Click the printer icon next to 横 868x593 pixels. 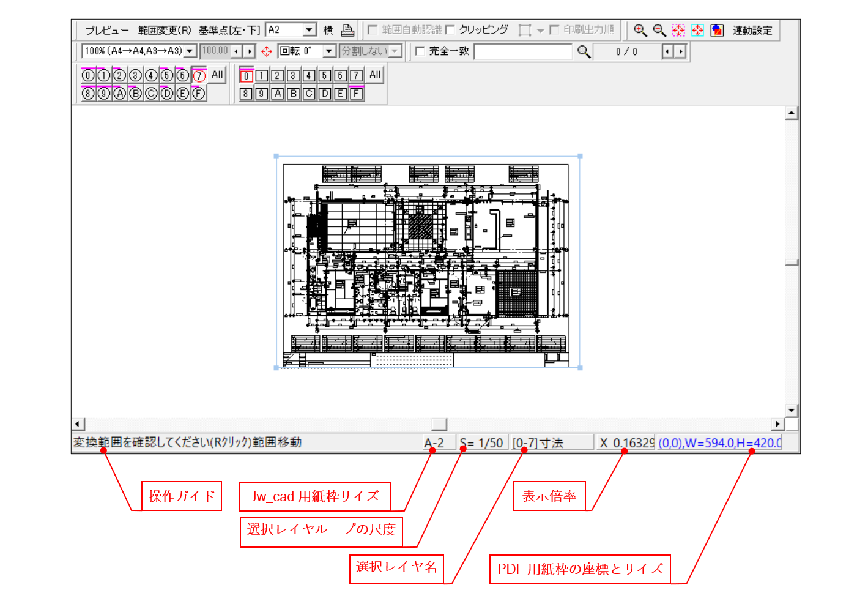(x=347, y=30)
